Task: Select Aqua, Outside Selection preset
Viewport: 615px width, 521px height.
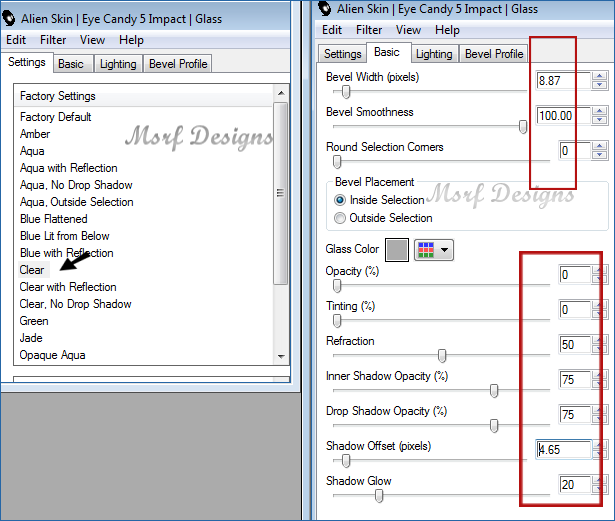Action: pyautogui.click(x=76, y=202)
